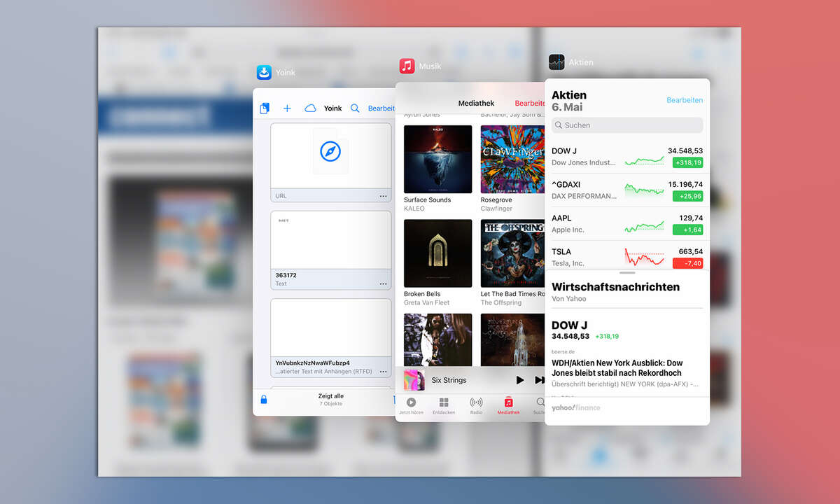Switch to the Entdecken tab
840x504 pixels.
coord(444,406)
